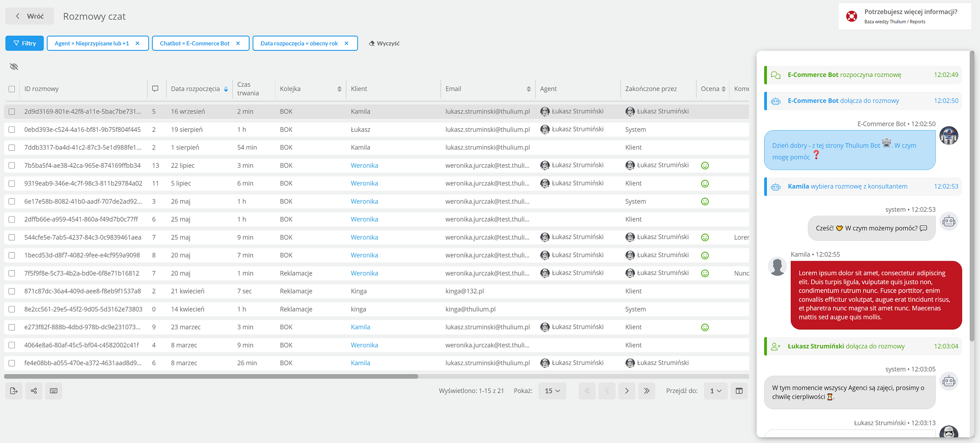
Task: Click conversation ID 8e2cc561-29e5-45f2-9d05-5d3162e73803
Action: tap(83, 309)
